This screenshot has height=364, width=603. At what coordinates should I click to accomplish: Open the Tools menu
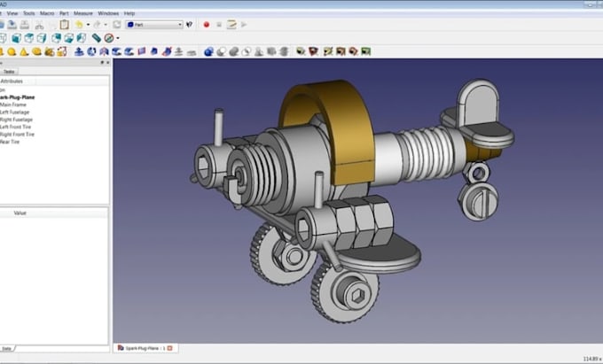coord(29,13)
